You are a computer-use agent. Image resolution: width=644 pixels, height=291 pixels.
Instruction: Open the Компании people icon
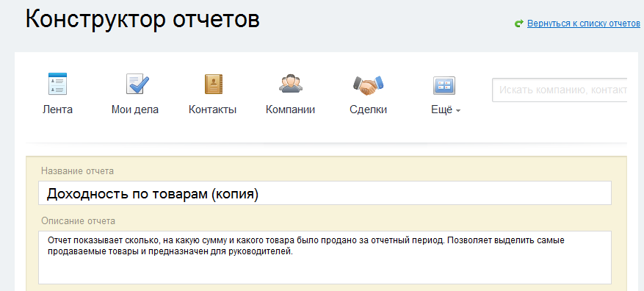[x=291, y=84]
